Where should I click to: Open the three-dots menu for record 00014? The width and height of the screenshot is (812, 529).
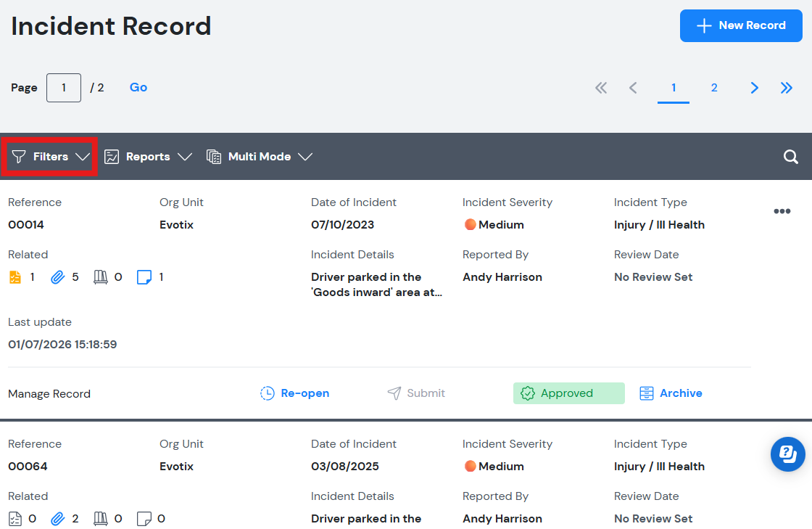[782, 211]
